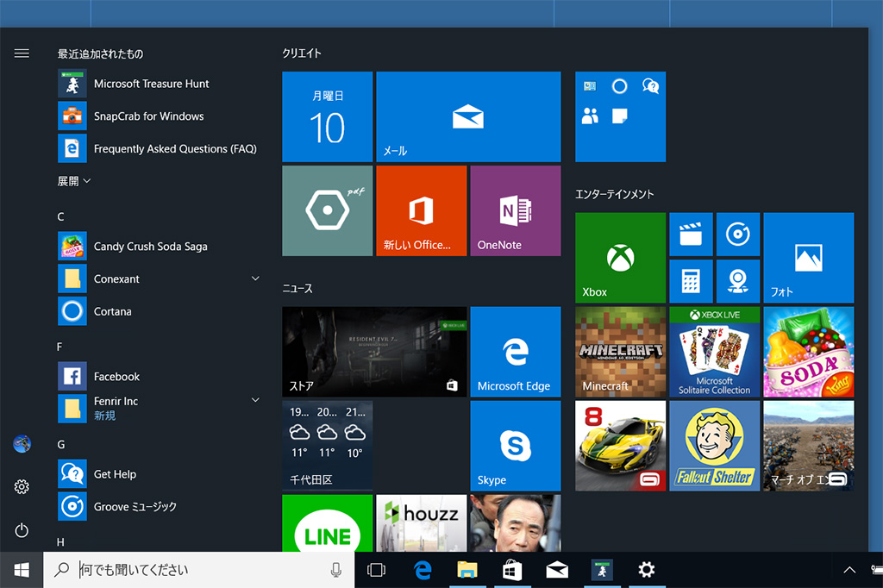Viewport: 883px width, 588px height.
Task: Open the Xbox tile
Action: tap(620, 257)
